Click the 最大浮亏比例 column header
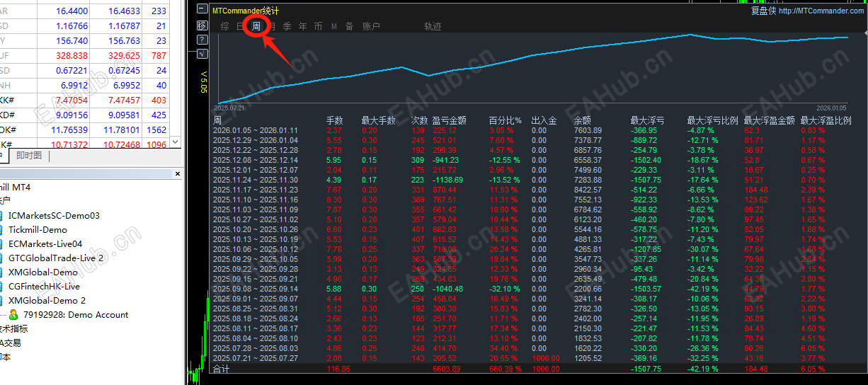 712,120
